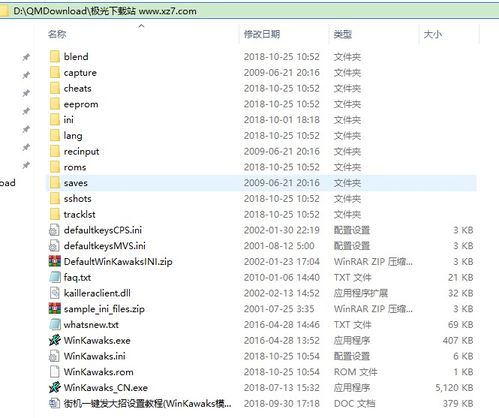Select the whatsnew.txt file
Screen dimensions: 499x418
(x=91, y=325)
